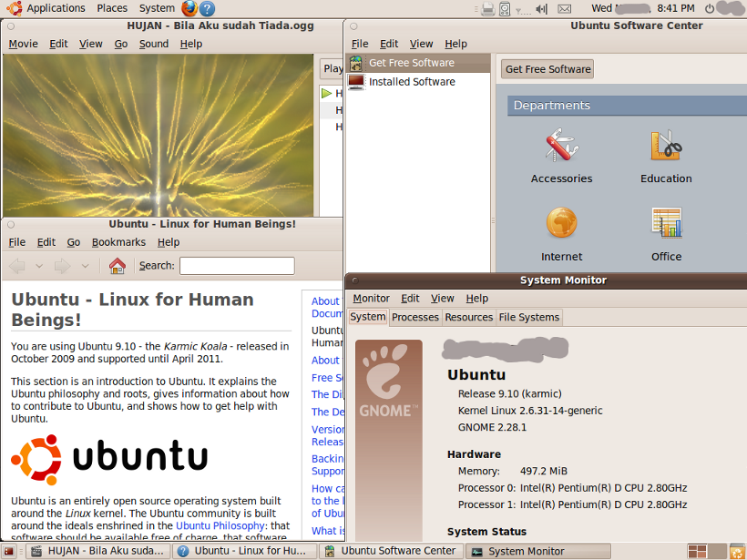The image size is (747, 560).
Task: Switch workspace with the workspace switcher
Action: coord(707,552)
